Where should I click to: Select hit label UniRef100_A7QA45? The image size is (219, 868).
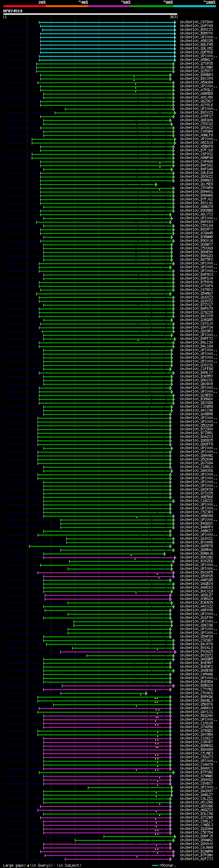point(196,233)
